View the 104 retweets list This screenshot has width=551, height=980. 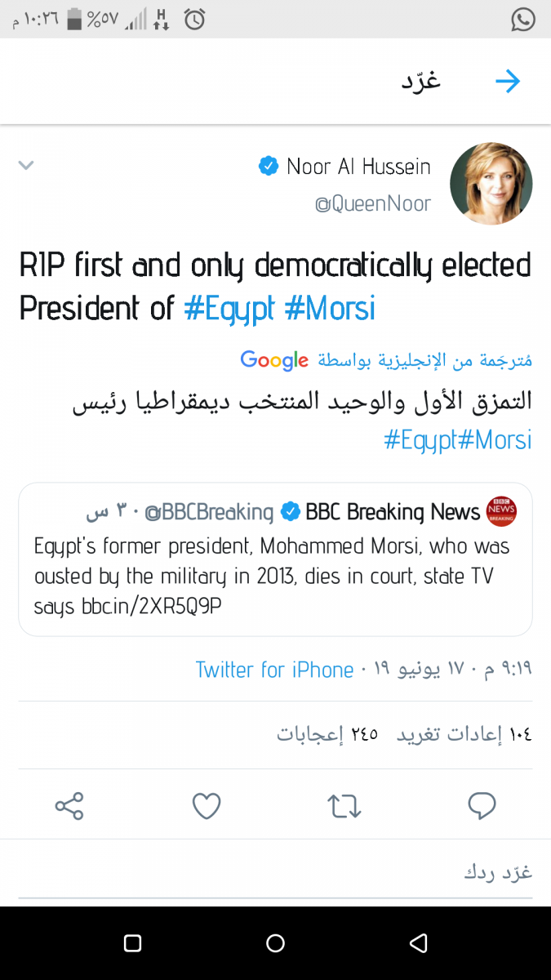point(464,734)
